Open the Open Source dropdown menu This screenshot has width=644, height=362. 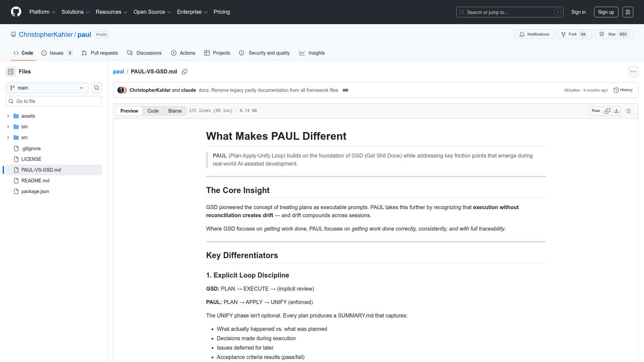pyautogui.click(x=152, y=12)
